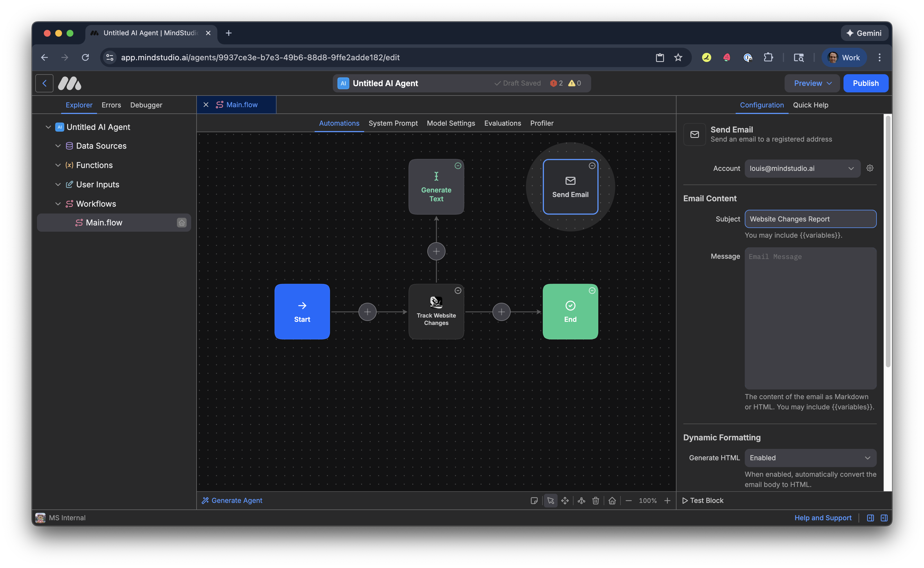924x568 pixels.
Task: Open the Quick Help tab
Action: [810, 105]
